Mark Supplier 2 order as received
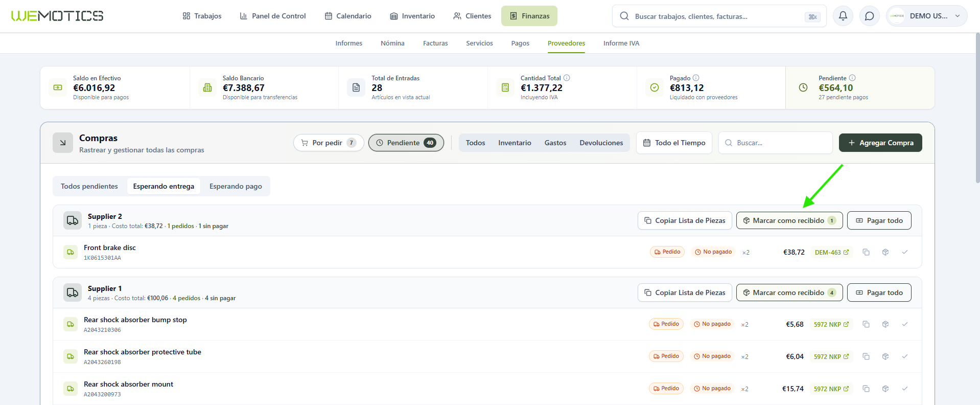980x405 pixels. (789, 220)
